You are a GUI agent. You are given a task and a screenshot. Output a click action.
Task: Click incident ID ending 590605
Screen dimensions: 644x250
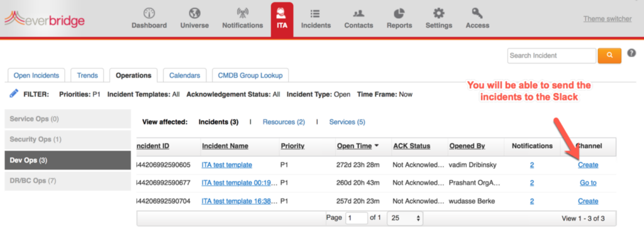coord(163,165)
